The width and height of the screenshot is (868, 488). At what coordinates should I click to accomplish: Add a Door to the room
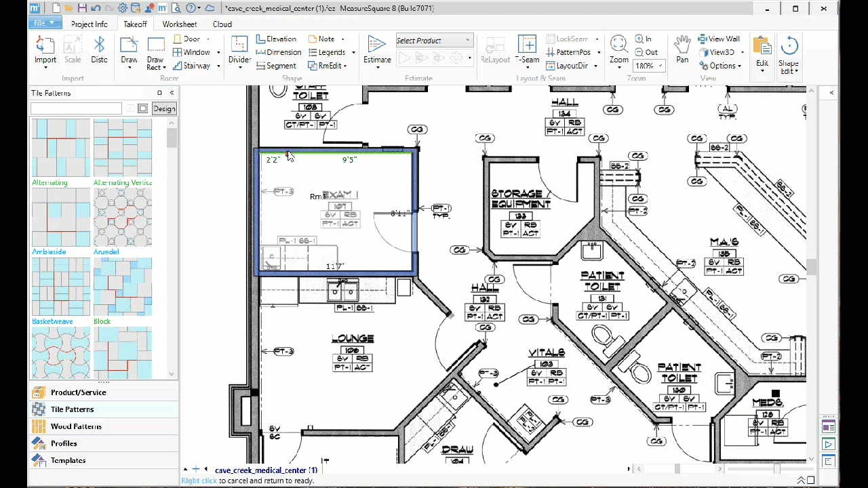[187, 39]
